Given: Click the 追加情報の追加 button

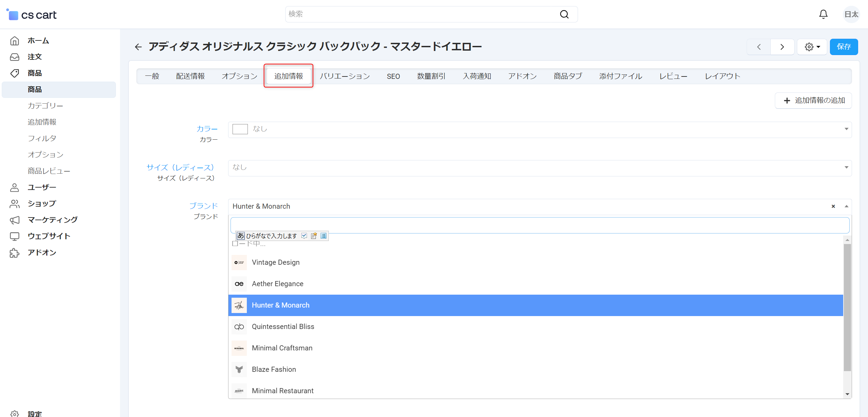Looking at the screenshot, I should coord(813,101).
